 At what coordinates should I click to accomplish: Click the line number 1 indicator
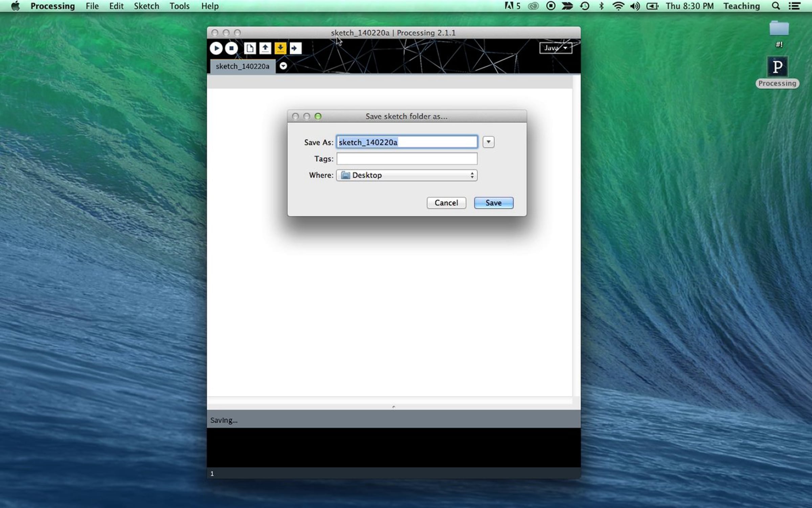(212, 473)
